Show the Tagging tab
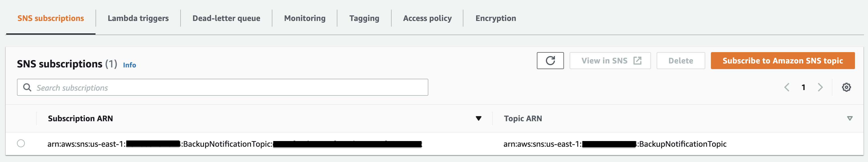 click(x=364, y=18)
